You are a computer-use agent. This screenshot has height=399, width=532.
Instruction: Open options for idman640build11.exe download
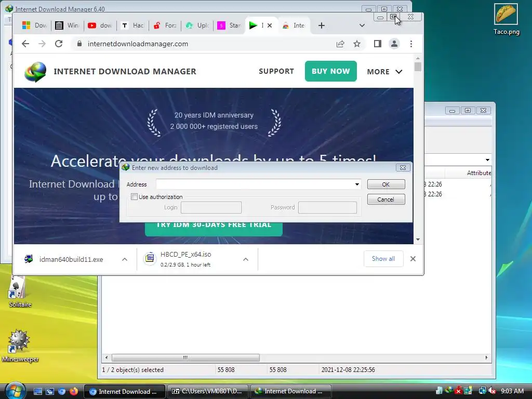(x=125, y=259)
